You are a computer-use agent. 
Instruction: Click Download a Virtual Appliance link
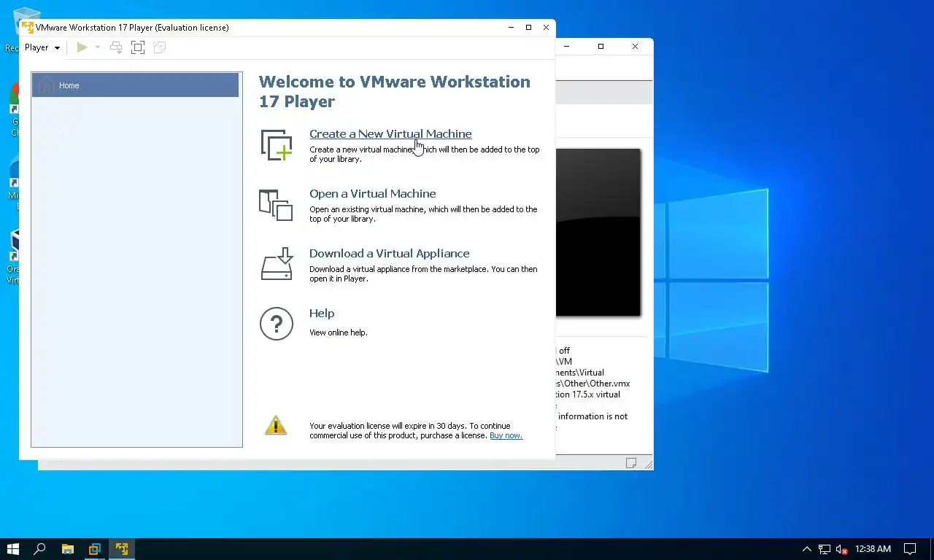point(389,253)
